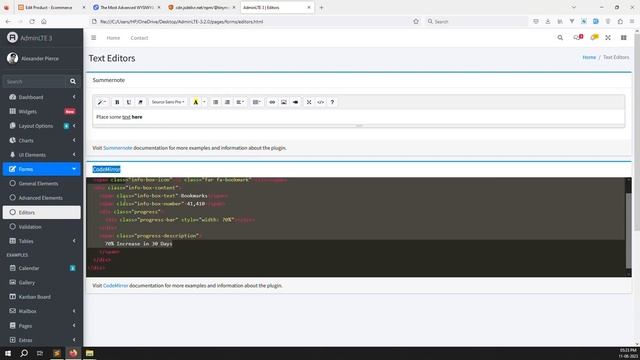Switch to The Most Advanced WYSIWYG tab
Viewport: 640px width, 360px height.
[x=127, y=7]
